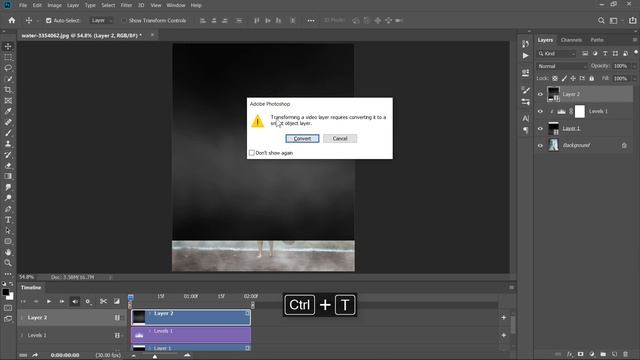Select the Eraser tool
Image resolution: width=640 pixels, height=360 pixels.
tap(8, 165)
